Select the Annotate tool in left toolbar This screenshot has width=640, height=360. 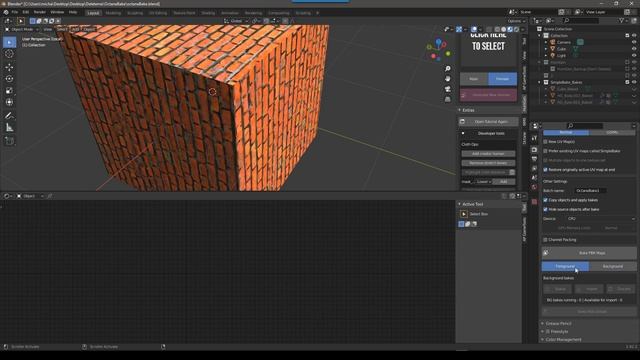[9, 116]
